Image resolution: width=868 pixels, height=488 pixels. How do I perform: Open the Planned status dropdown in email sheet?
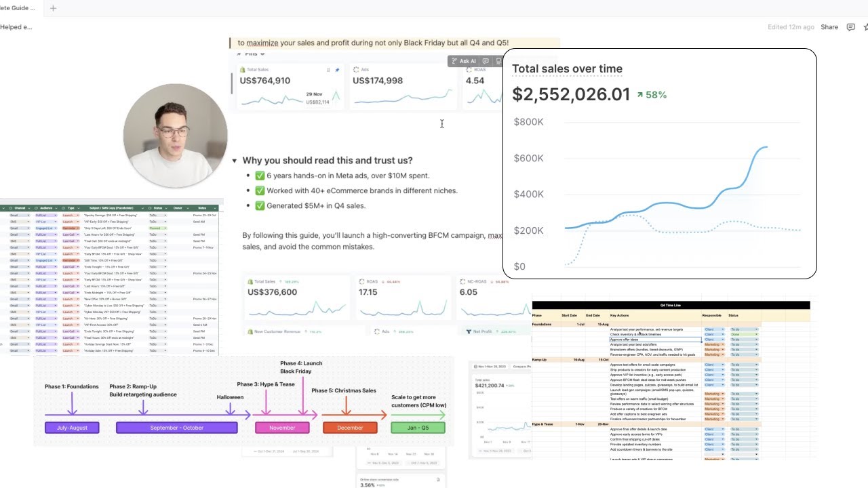coord(158,228)
